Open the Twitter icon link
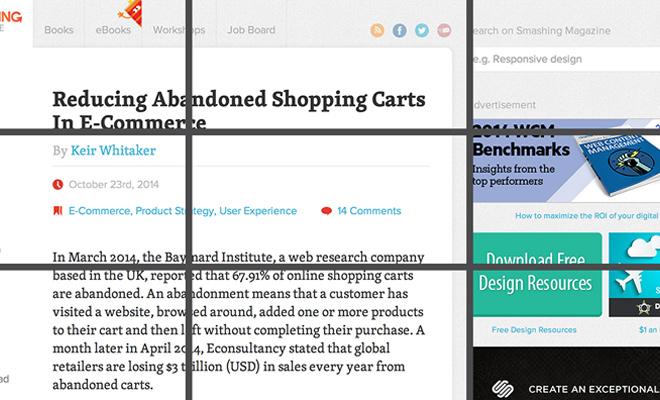Viewport: 660px width, 400px height. point(422,30)
